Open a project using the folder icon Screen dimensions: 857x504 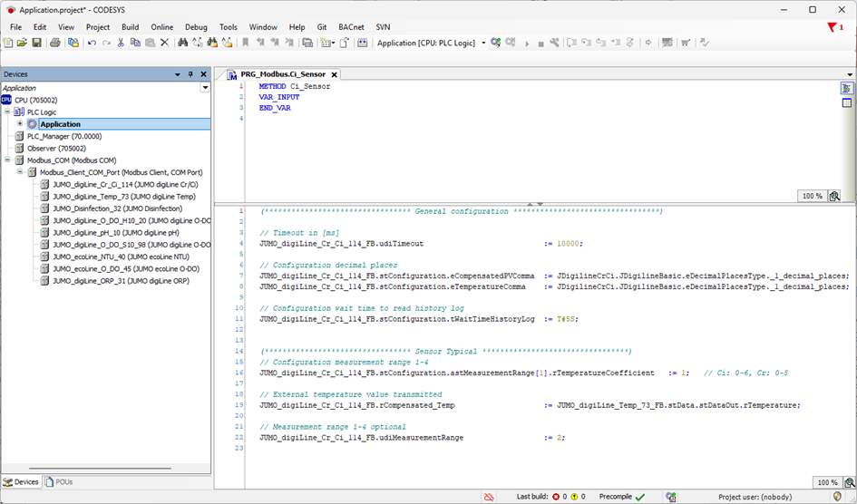coord(22,43)
